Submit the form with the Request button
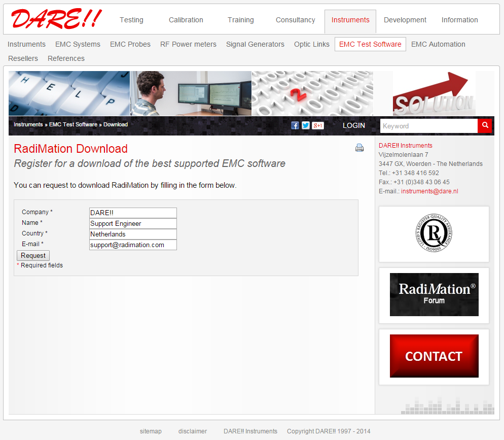The image size is (504, 440). coord(32,255)
